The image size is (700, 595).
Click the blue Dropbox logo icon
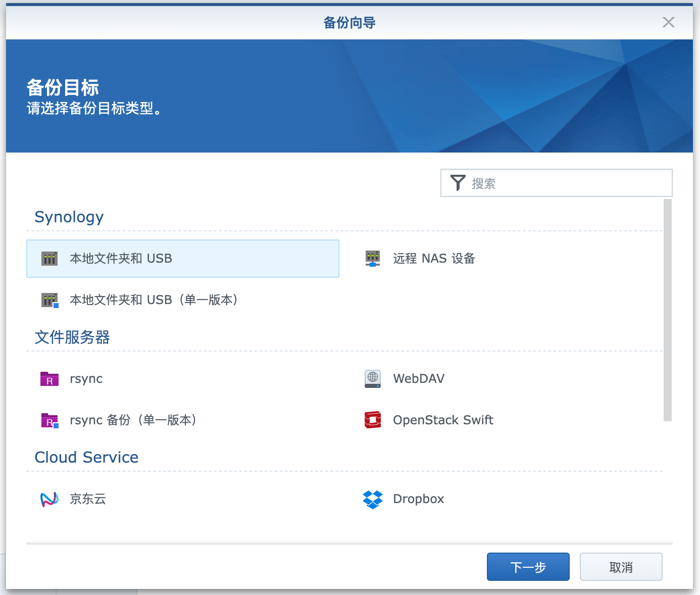pos(373,499)
